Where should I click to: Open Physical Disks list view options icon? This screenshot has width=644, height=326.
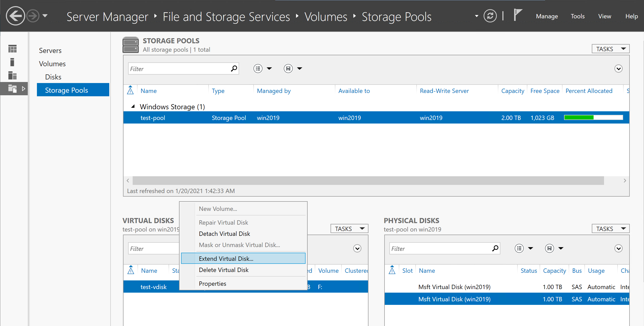(x=519, y=248)
